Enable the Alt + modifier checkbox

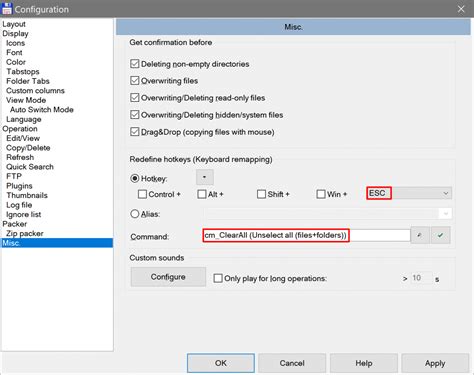(x=202, y=194)
